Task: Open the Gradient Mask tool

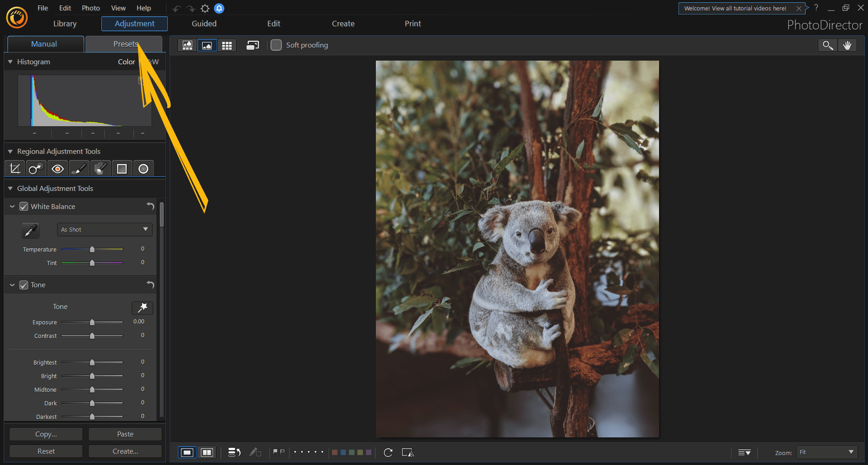Action: pos(121,168)
